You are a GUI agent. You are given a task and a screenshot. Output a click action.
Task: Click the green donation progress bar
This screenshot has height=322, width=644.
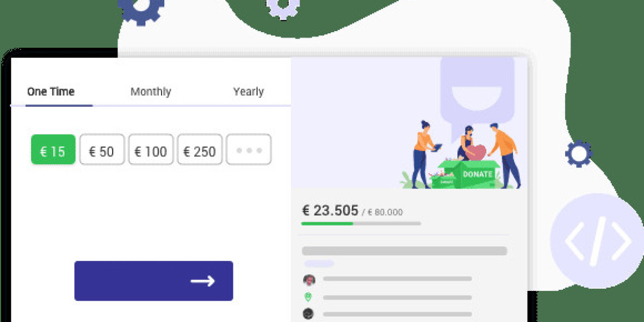click(327, 223)
